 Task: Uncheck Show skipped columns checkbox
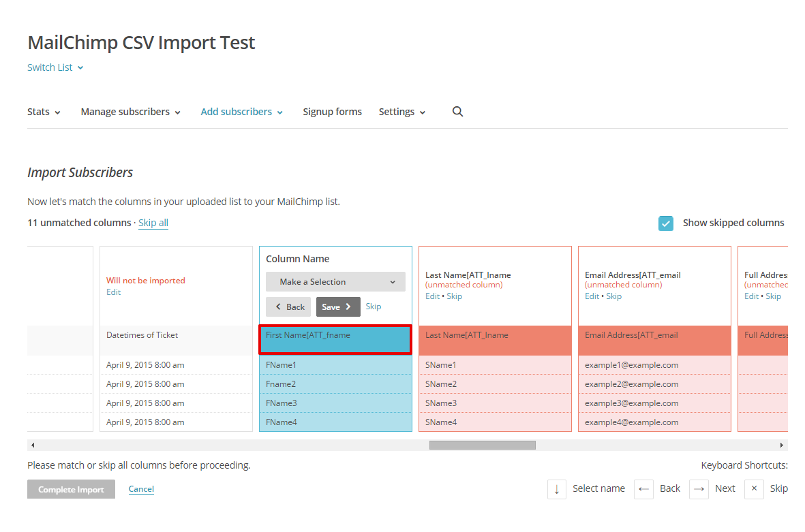(x=666, y=223)
